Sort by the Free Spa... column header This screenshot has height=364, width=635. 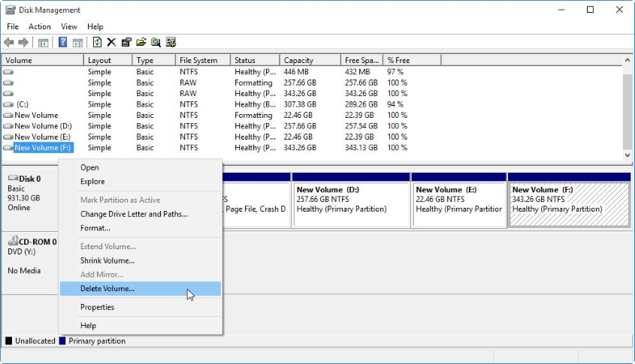(362, 60)
